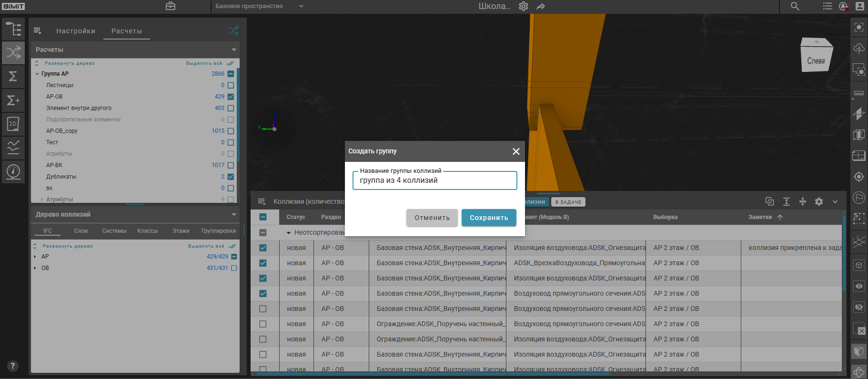
Task: Click the collision group name input field
Action: [434, 180]
